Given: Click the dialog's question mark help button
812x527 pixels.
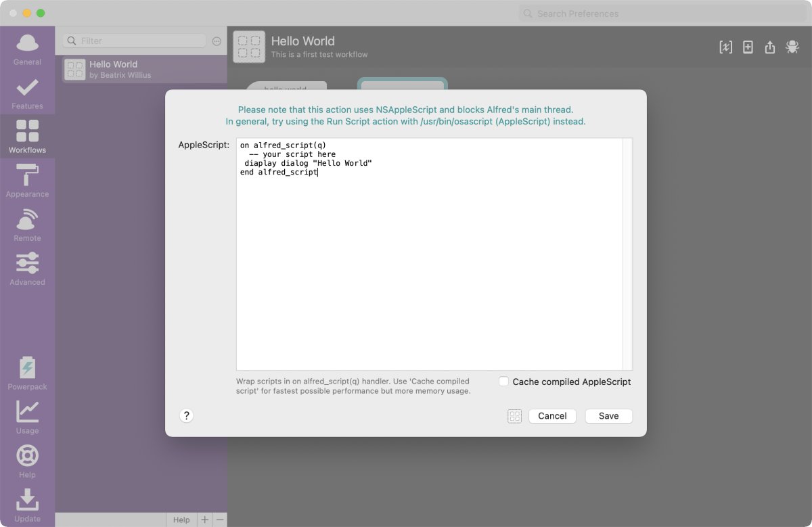Looking at the screenshot, I should (x=187, y=415).
